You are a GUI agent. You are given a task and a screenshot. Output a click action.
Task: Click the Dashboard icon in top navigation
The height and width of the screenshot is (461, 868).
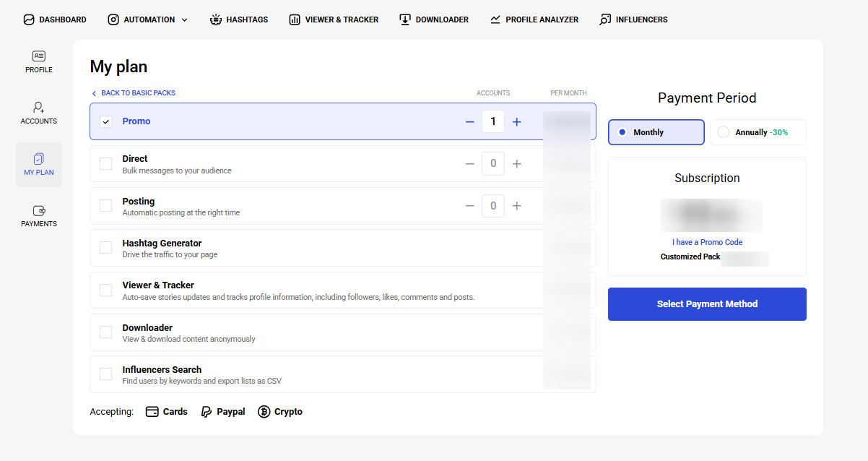tap(29, 20)
